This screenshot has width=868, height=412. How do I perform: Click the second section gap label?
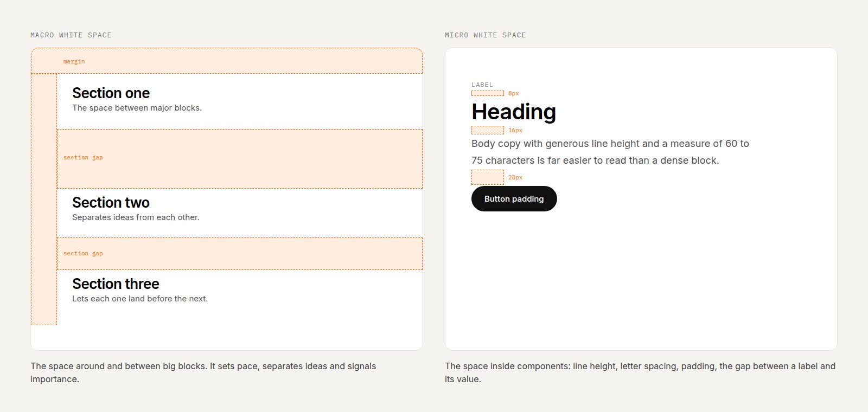(x=83, y=253)
